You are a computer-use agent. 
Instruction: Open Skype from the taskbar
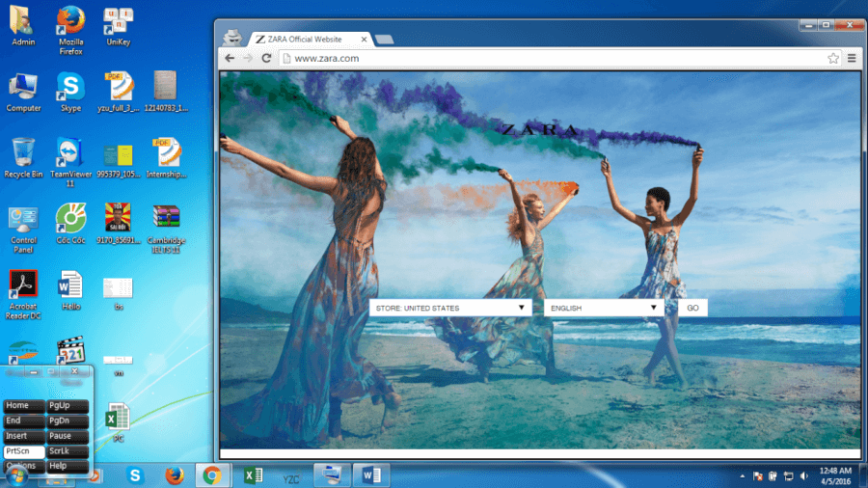click(135, 474)
